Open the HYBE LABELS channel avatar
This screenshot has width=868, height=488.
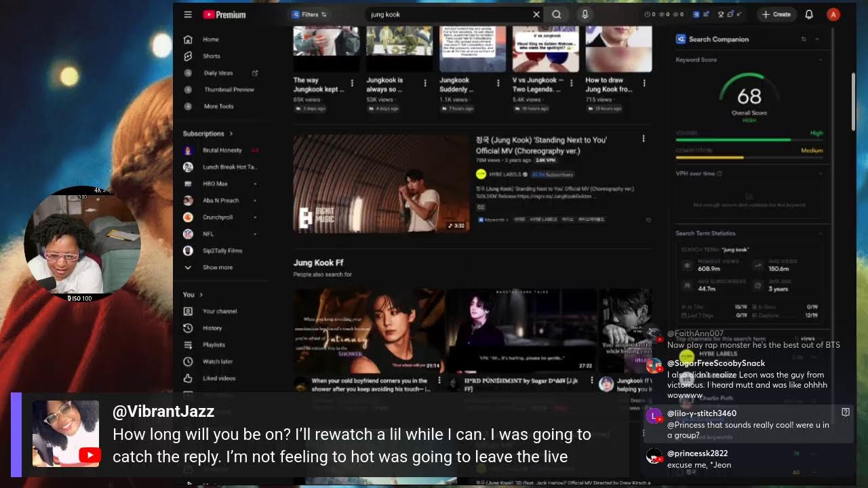pos(481,174)
